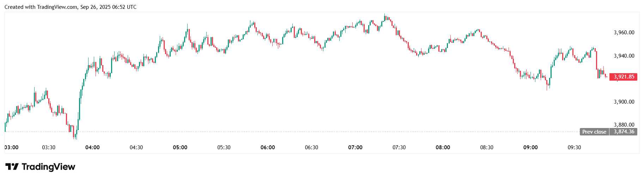Click the TradingView wordmark text
644x180 pixels.
point(48,167)
